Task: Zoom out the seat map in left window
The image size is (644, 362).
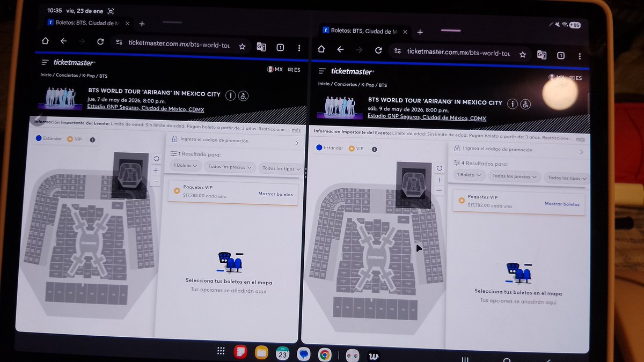Action: tap(156, 181)
